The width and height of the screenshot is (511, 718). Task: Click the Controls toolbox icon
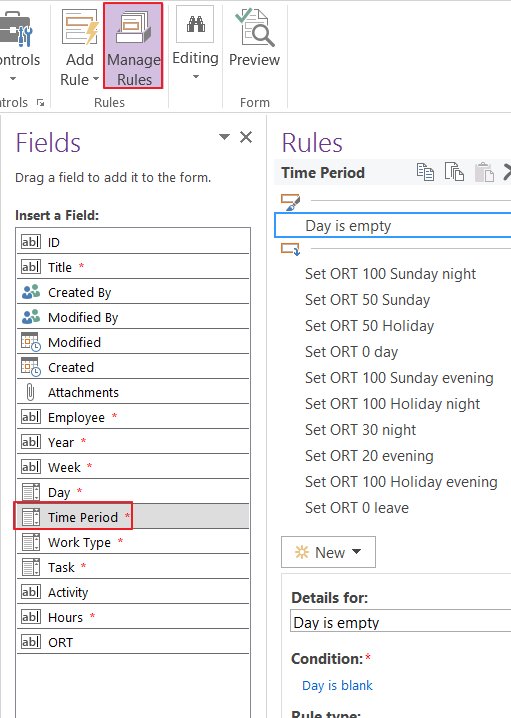click(16, 28)
